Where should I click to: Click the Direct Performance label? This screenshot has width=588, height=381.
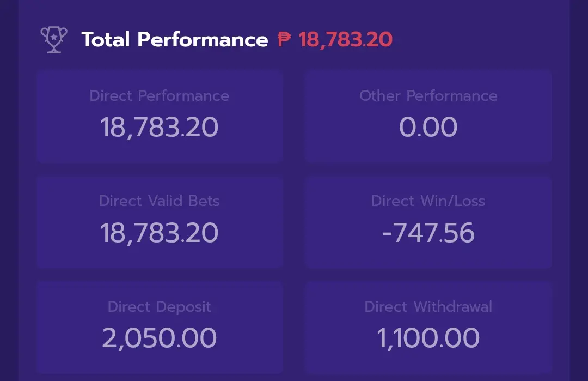[x=160, y=96]
